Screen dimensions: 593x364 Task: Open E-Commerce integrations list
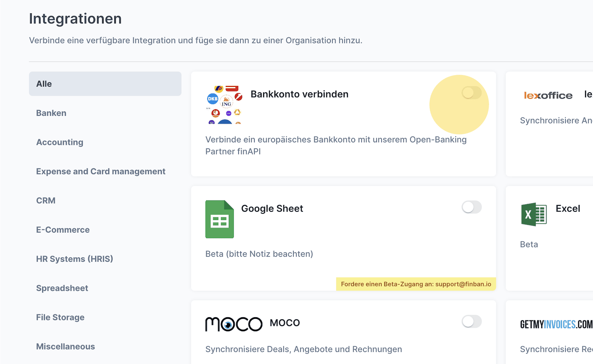tap(63, 230)
